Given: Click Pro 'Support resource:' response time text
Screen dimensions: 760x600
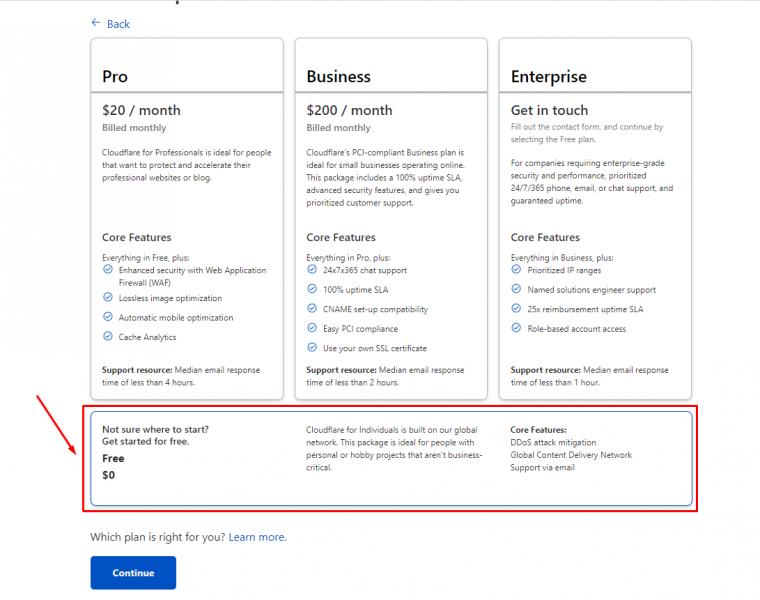Looking at the screenshot, I should pyautogui.click(x=181, y=376).
